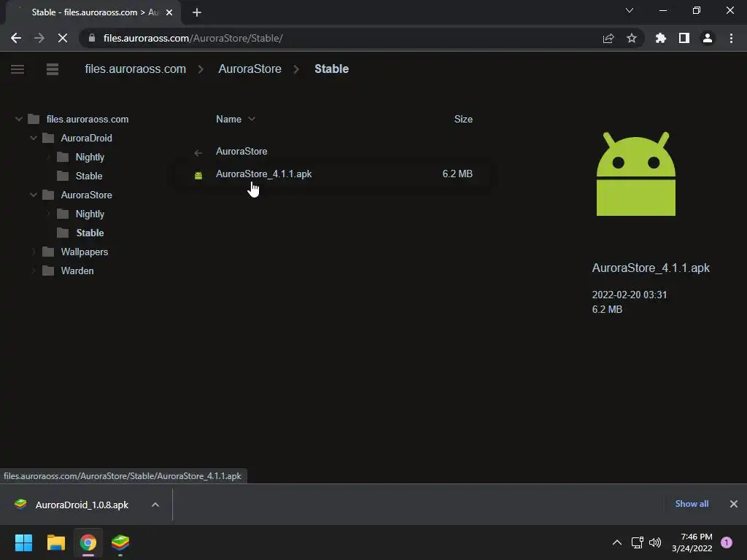Screen dimensions: 747x560
Task: Click the green Android icon beside AuroraStore_4.1.1.apk
Action: 198,175
